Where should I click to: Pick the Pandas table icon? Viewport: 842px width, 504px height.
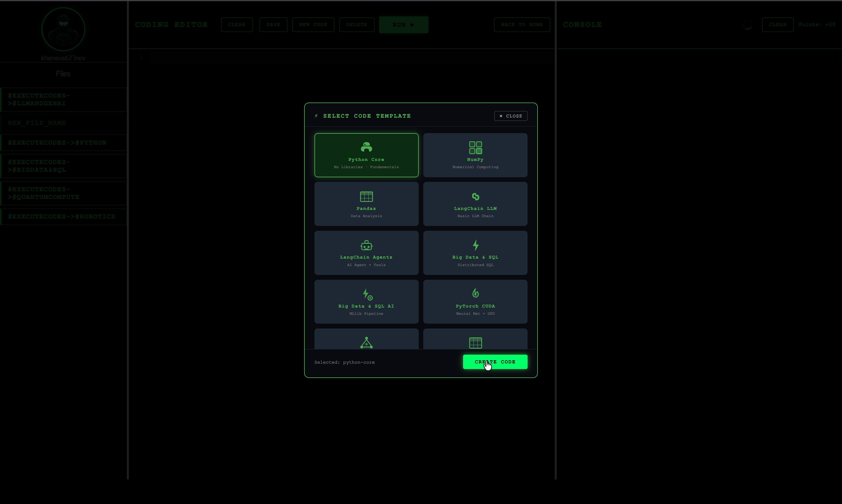tap(366, 196)
